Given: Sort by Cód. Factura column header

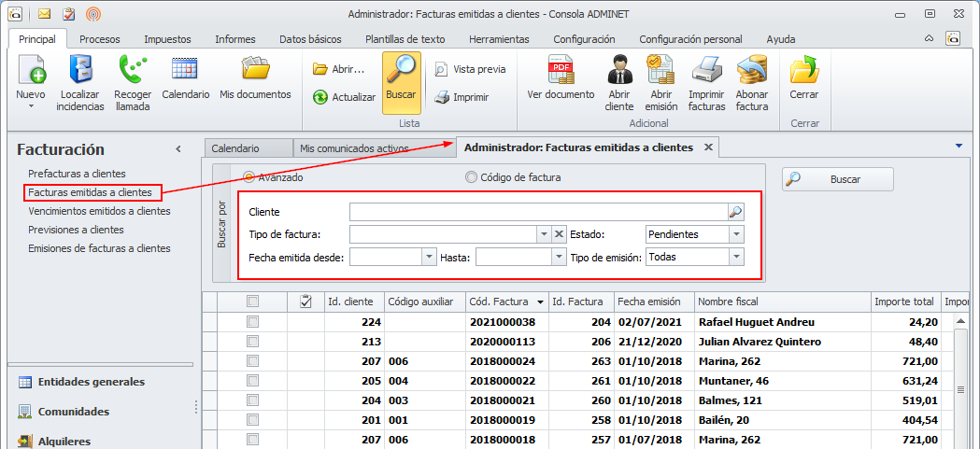Looking at the screenshot, I should [x=507, y=302].
